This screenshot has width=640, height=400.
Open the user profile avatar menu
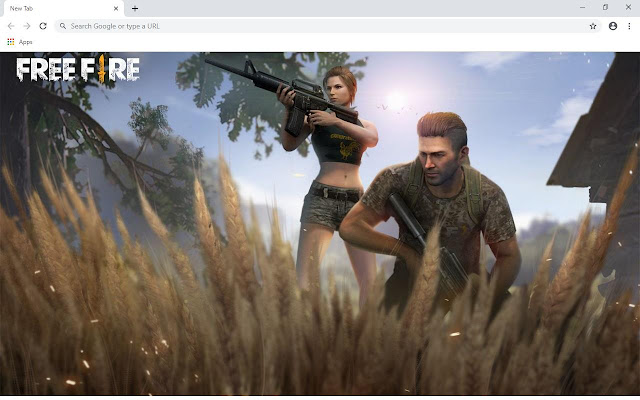point(613,26)
